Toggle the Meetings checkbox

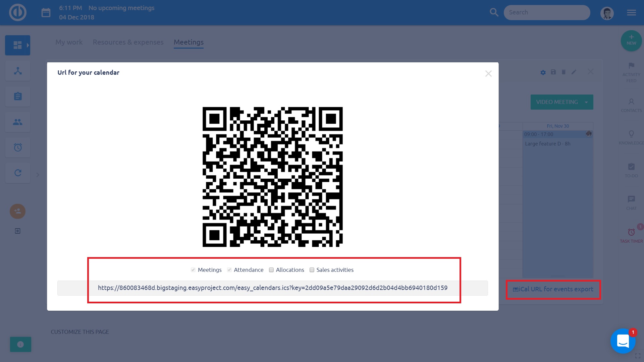[193, 270]
